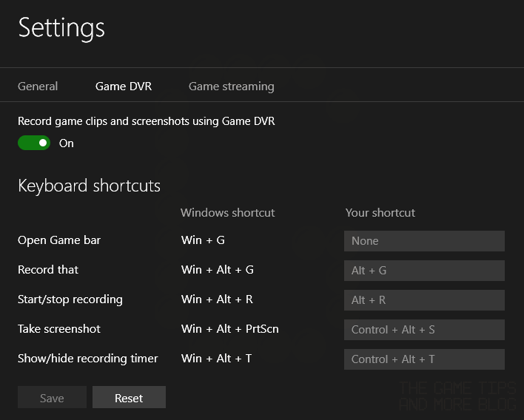The image size is (524, 420).
Task: Open the Game streaming tab
Action: click(231, 87)
